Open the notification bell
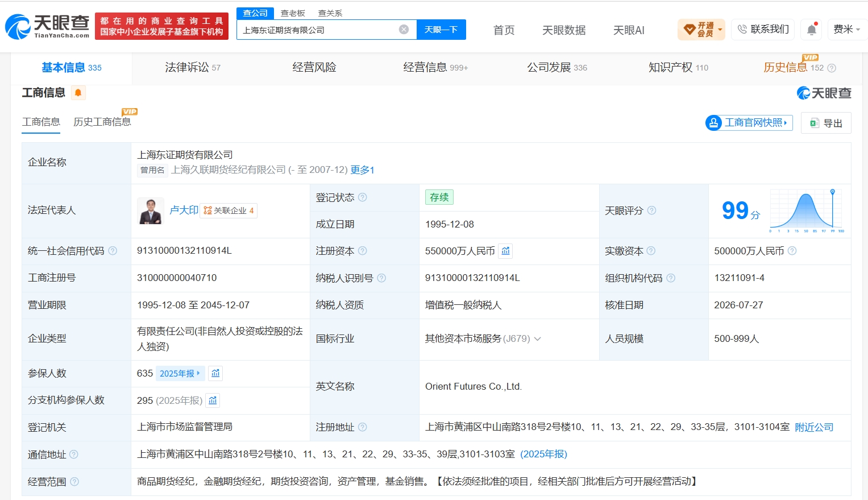Viewport: 868px width, 500px height. click(812, 30)
